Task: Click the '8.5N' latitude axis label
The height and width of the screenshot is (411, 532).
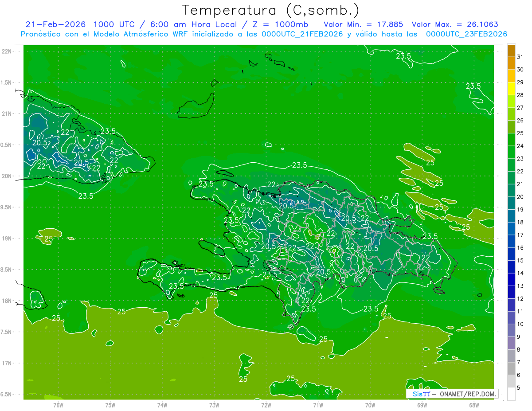Action: point(6,270)
